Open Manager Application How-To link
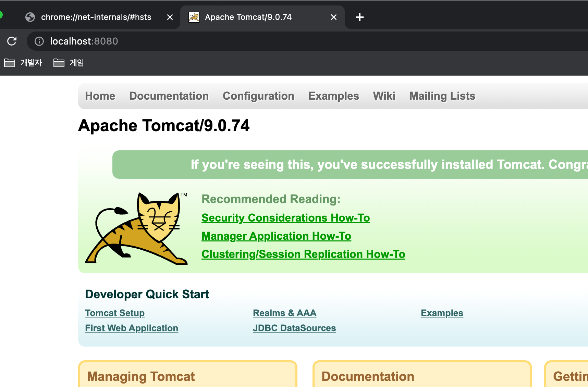This screenshot has height=387, width=588. pyautogui.click(x=276, y=236)
